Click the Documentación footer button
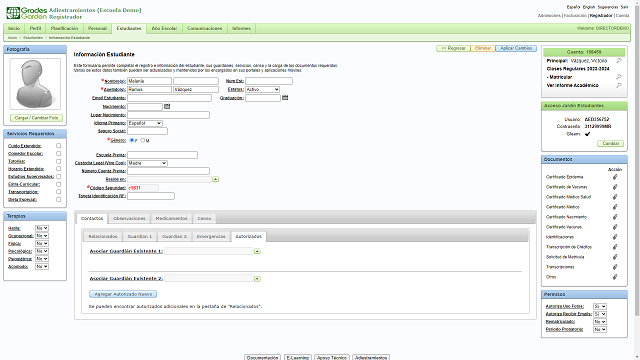Image resolution: width=640 pixels, height=360 pixels. click(262, 358)
